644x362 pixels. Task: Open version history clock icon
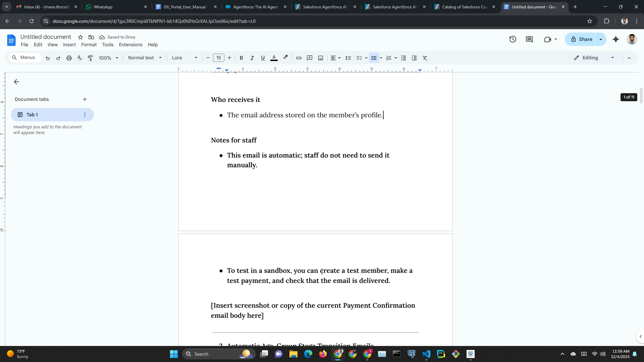point(513,40)
